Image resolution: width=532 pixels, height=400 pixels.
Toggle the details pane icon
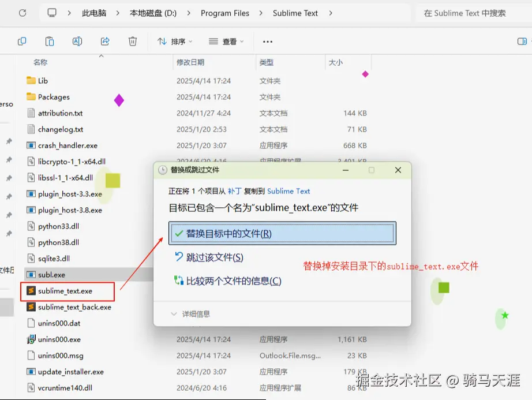522,42
